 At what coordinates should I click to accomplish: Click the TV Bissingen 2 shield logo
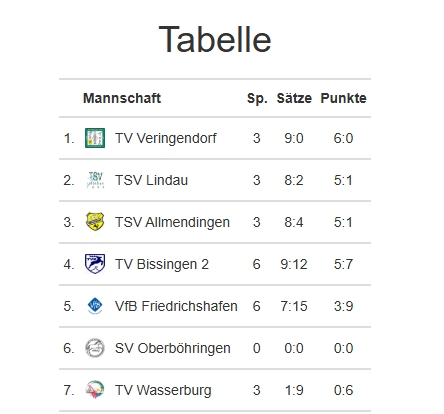(x=95, y=264)
